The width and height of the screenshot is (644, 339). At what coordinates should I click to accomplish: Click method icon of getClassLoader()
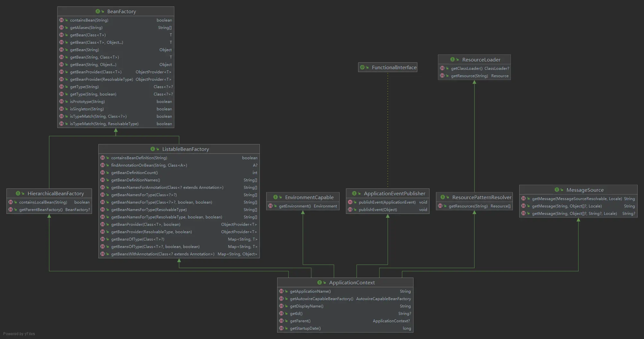[442, 68]
